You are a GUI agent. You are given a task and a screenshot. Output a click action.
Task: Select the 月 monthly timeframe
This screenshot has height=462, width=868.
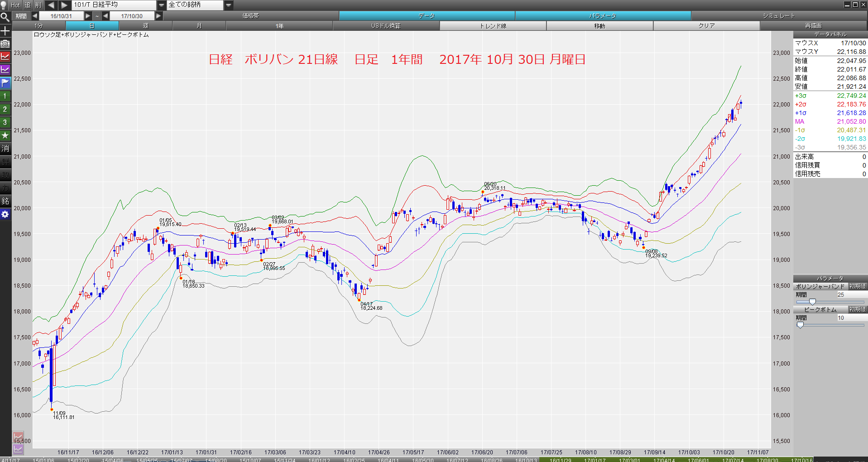(199, 26)
